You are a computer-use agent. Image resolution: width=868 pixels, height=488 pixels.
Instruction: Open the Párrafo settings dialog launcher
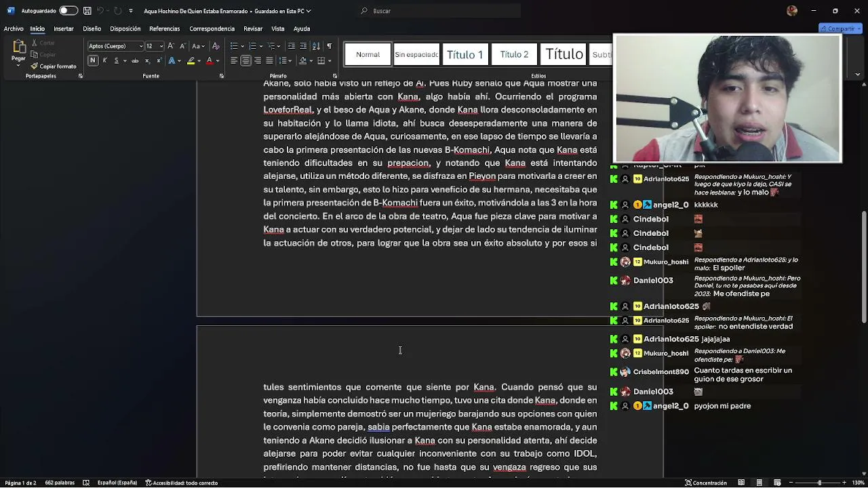coord(335,76)
